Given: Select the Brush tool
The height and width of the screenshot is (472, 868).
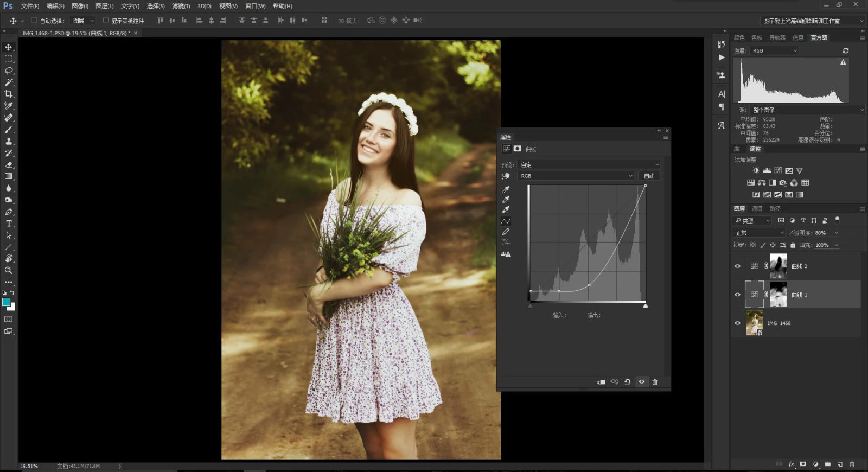Looking at the screenshot, I should 9,130.
